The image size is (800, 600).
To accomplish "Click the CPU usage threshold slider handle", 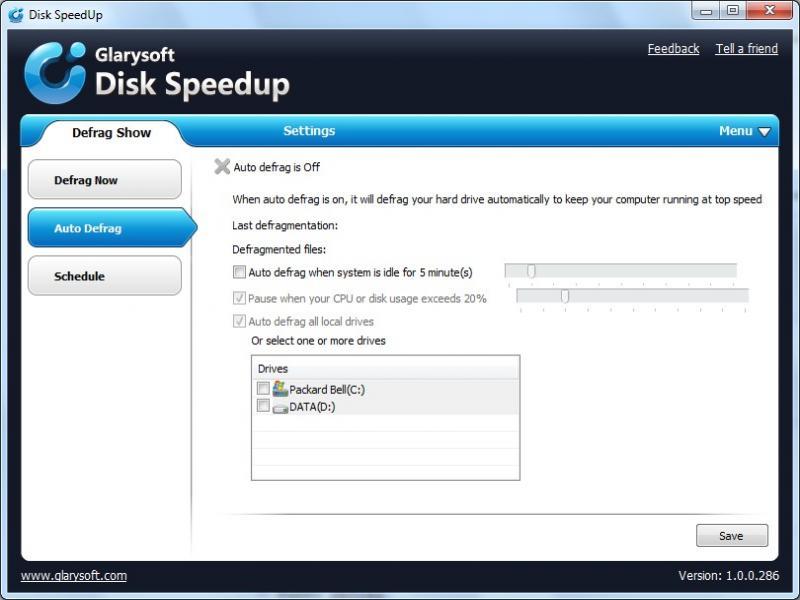I will click(x=565, y=296).
